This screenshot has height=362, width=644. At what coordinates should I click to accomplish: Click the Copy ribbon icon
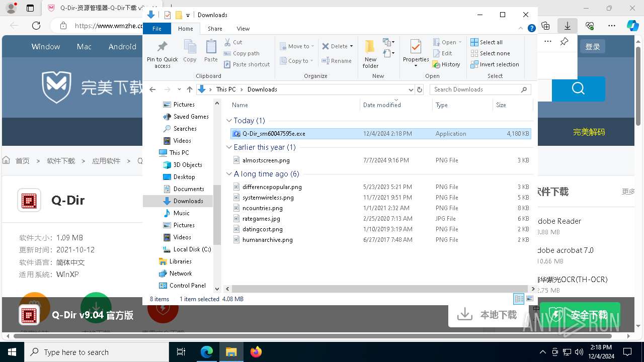tap(190, 51)
